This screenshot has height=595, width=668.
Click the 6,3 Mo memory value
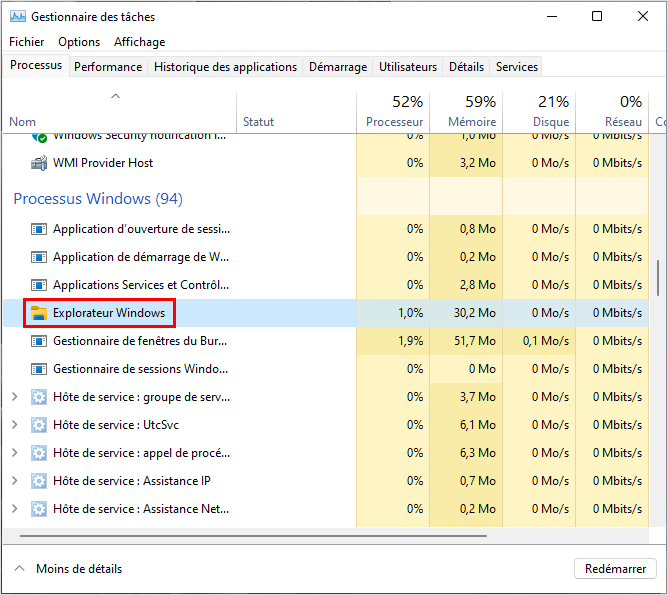478,453
